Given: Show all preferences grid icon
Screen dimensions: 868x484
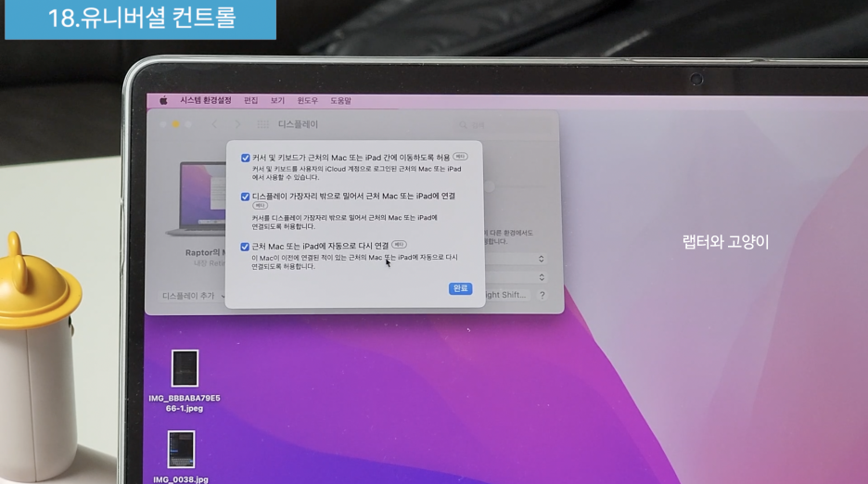Looking at the screenshot, I should [x=263, y=124].
